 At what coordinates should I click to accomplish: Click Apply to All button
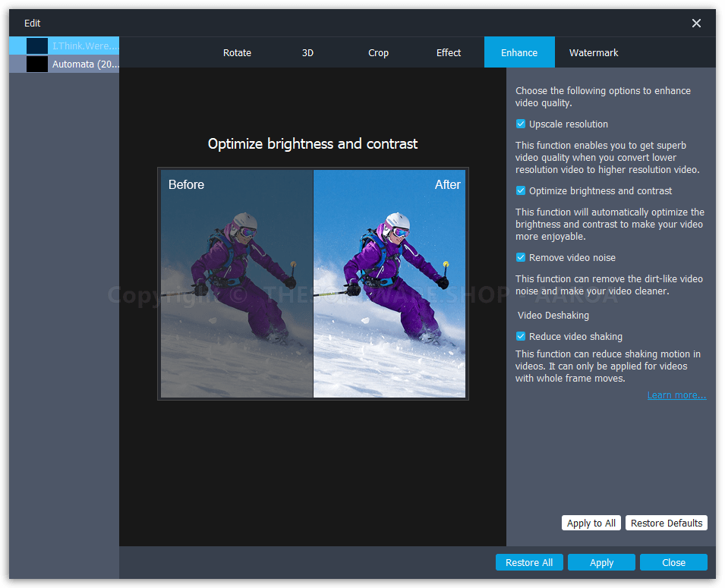pyautogui.click(x=591, y=523)
